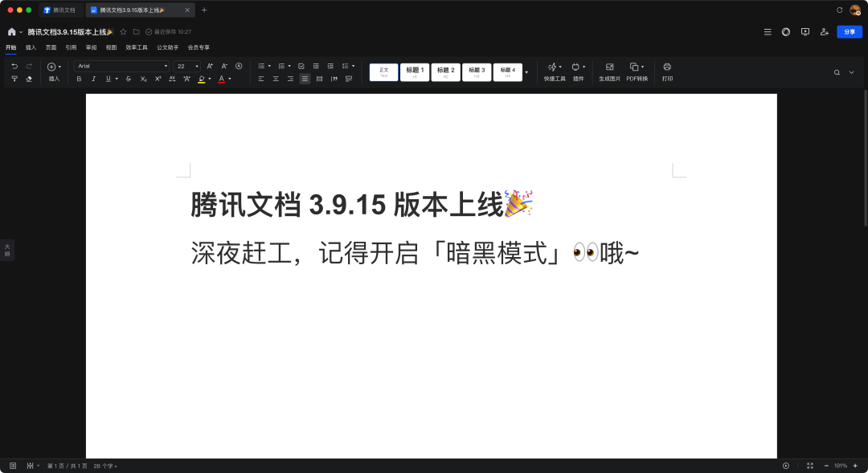Toggle dark mode theme icon in header

785,32
